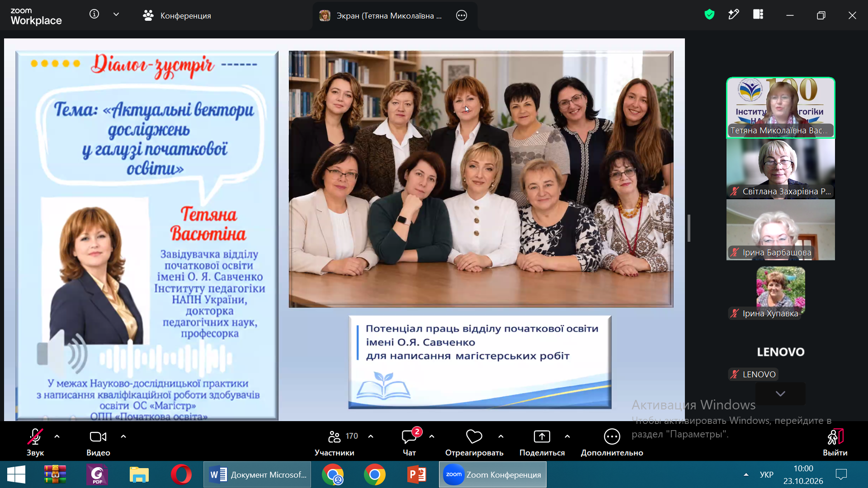Show hidden tray icons arrow
The image size is (868, 488).
(746, 474)
